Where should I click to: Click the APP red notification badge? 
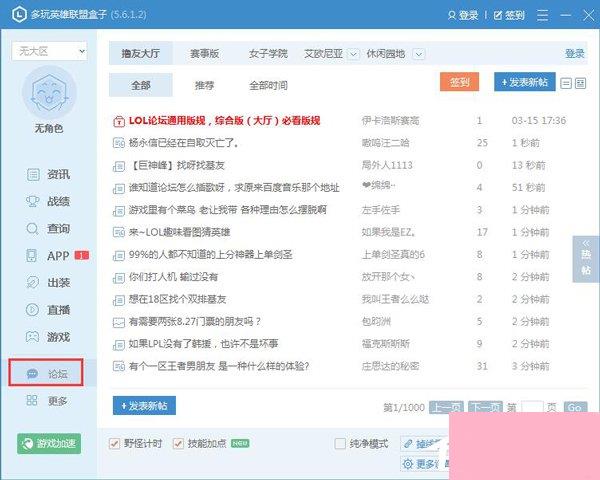[82, 255]
